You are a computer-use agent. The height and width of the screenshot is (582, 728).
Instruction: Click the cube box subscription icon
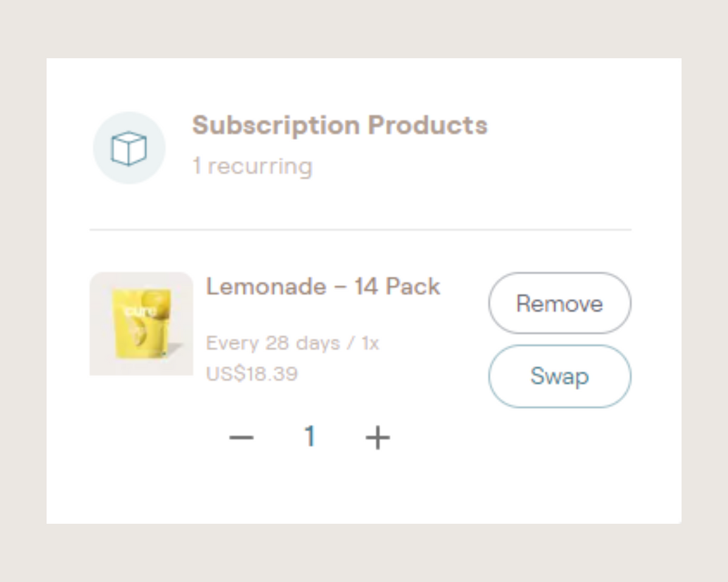tap(129, 148)
